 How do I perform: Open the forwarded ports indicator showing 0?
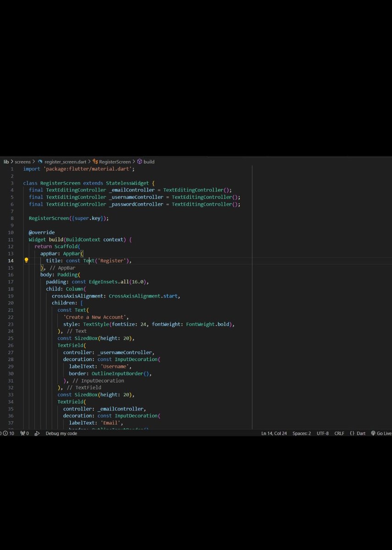[x=25, y=433]
